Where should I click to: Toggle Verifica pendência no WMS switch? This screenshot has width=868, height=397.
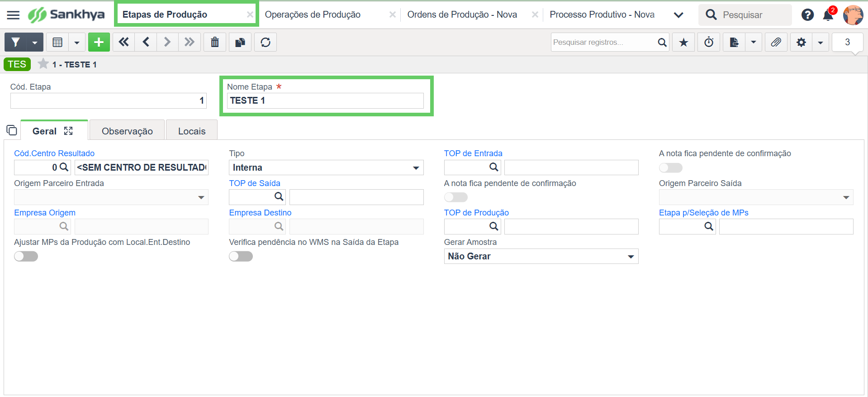[x=241, y=256]
